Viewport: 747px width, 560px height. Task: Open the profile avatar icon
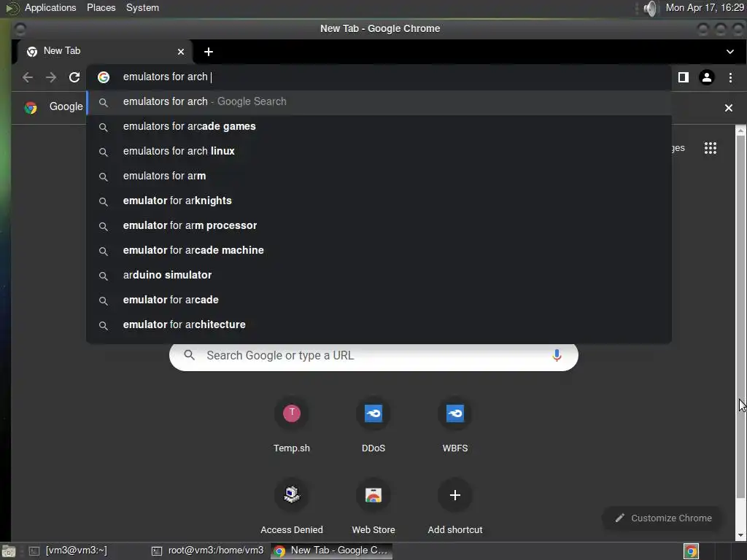coord(706,77)
